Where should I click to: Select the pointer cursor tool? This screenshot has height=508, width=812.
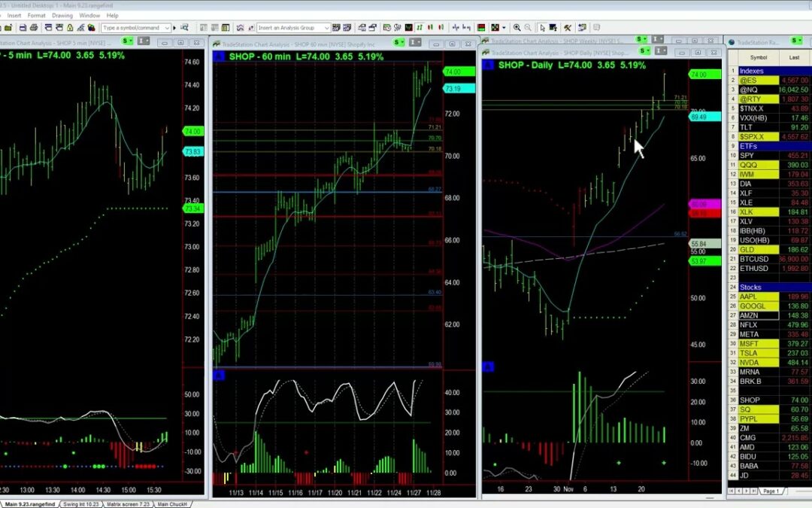542,27
